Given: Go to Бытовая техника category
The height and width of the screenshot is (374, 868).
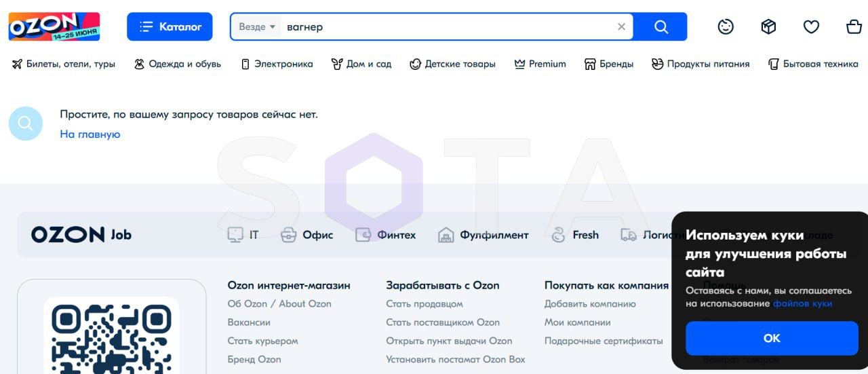Looking at the screenshot, I should tap(813, 64).
